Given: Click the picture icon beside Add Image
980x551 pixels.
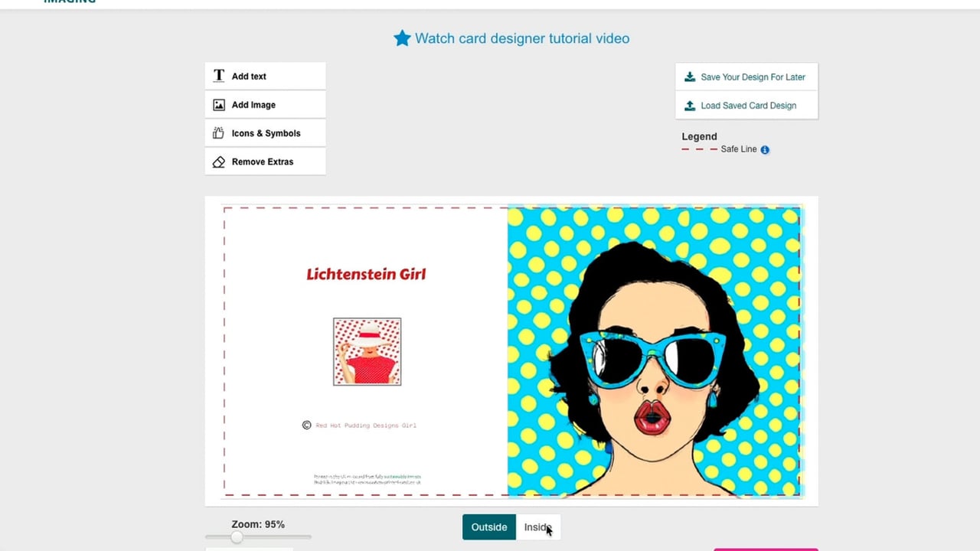Looking at the screenshot, I should pyautogui.click(x=219, y=105).
